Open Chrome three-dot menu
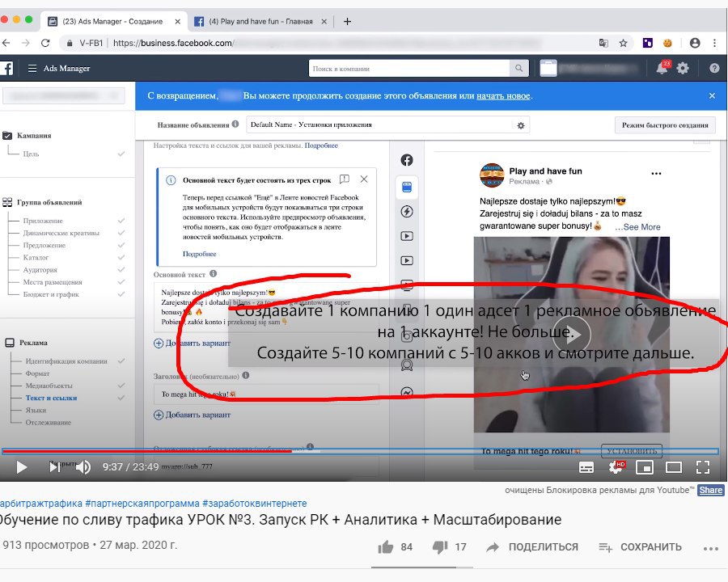The height and width of the screenshot is (582, 728). 714,43
